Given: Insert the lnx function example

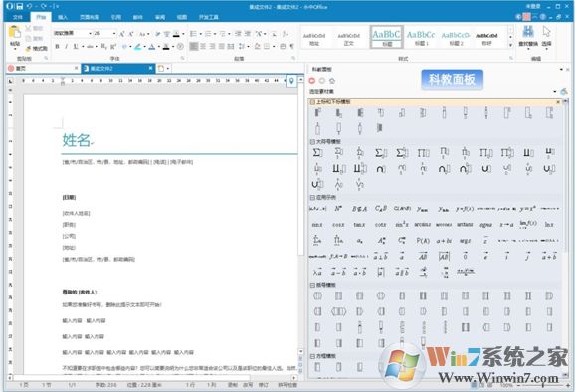Looking at the screenshot, I should tap(549, 225).
